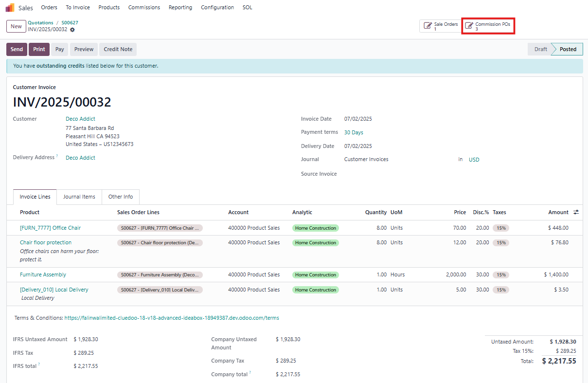
Task: Open the Terms & Conditions URL link
Action: pyautogui.click(x=172, y=318)
